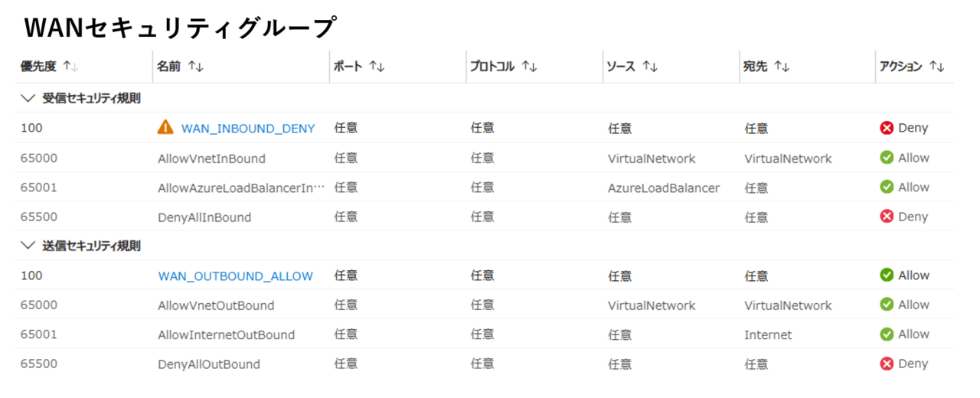This screenshot has width=980, height=398.
Task: Click the DenyAllInBound rule name
Action: point(204,217)
